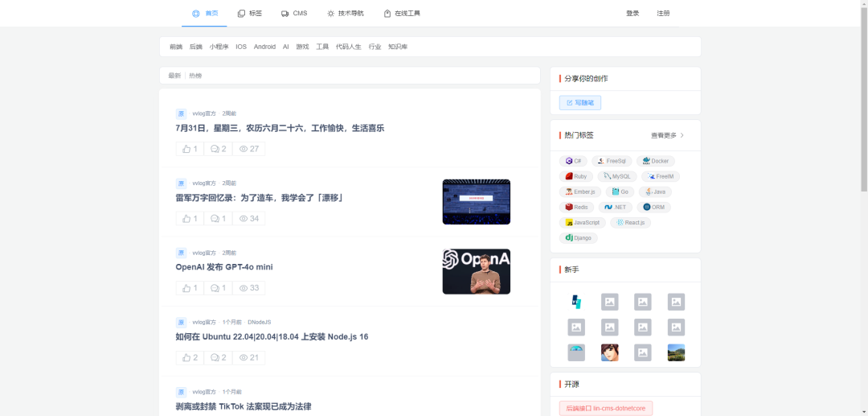Open the ORM tag
The image size is (868, 416).
click(x=653, y=207)
